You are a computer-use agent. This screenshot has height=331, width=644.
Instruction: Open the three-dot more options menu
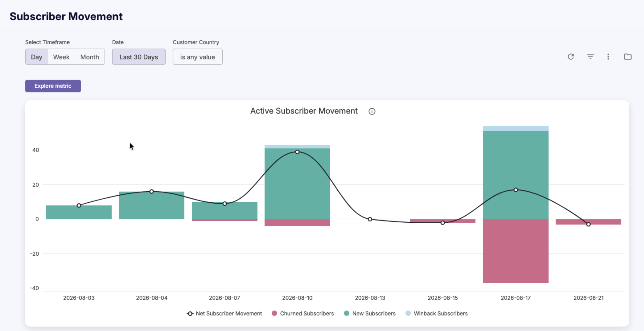point(608,57)
